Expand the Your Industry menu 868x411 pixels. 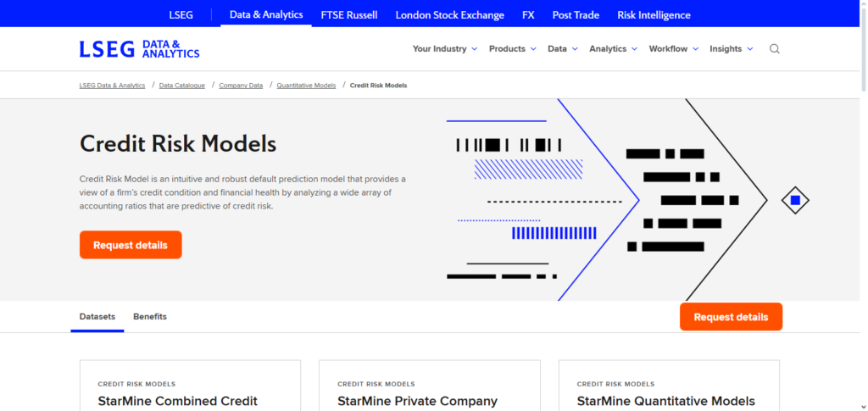pyautogui.click(x=445, y=48)
